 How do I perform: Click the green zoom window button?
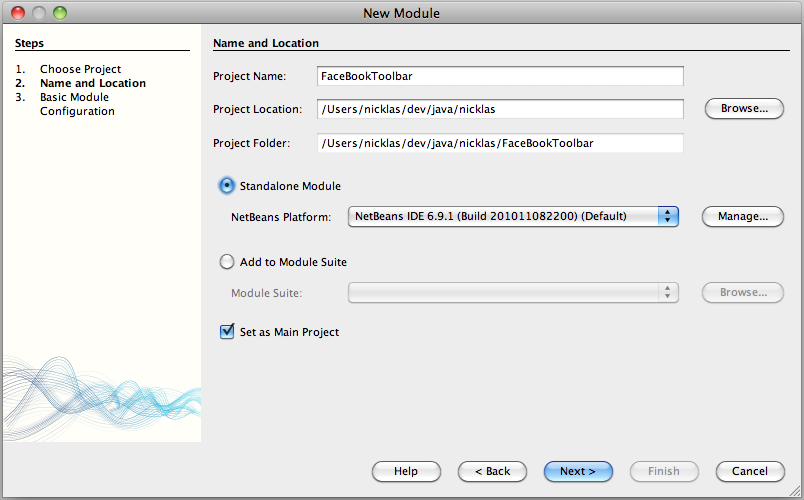point(60,13)
